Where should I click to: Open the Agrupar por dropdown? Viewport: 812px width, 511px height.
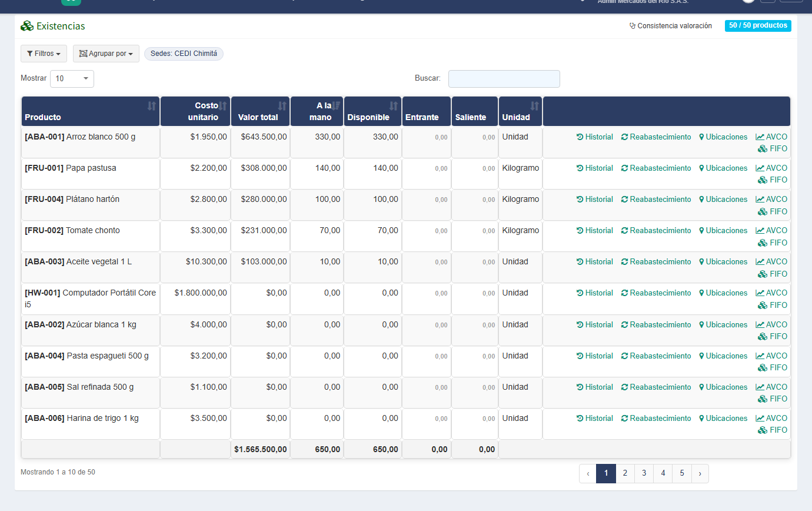tap(106, 54)
